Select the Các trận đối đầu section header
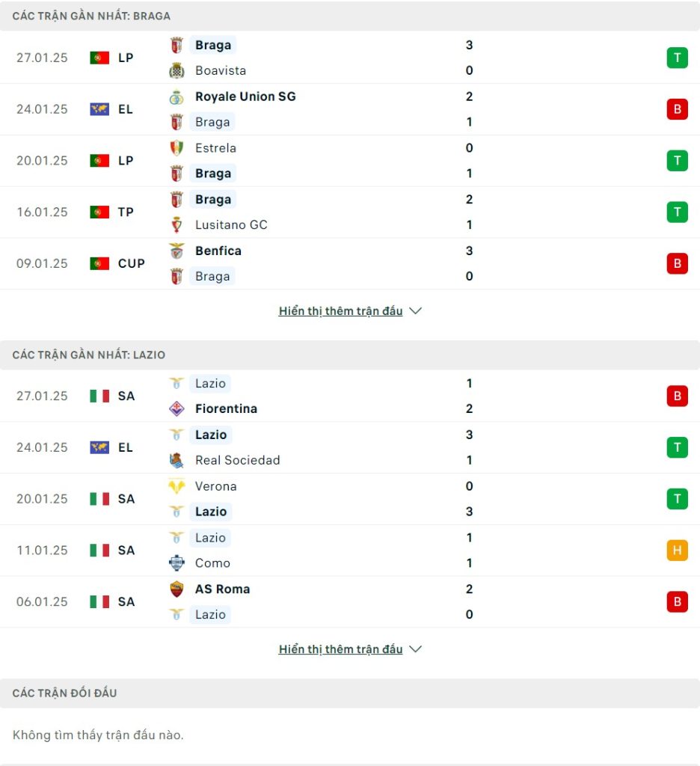Viewport: 700px width, 766px height. (x=350, y=693)
